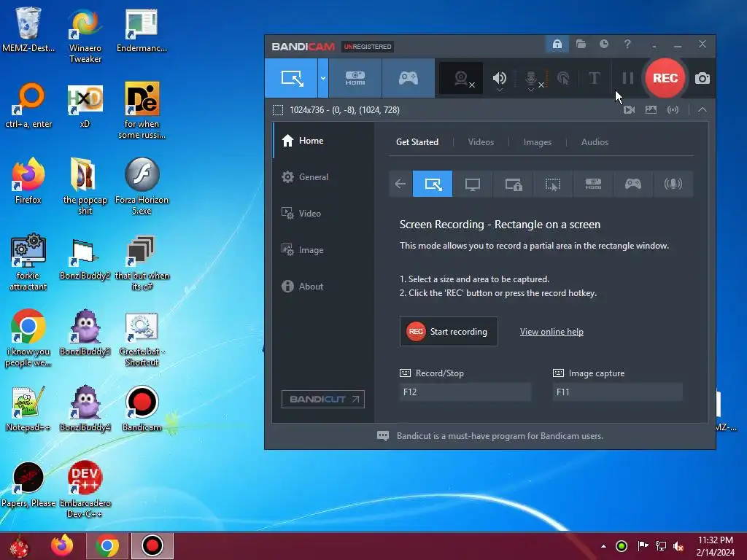Click the Bandicam taskbar button
747x560 pixels.
pyautogui.click(x=152, y=545)
